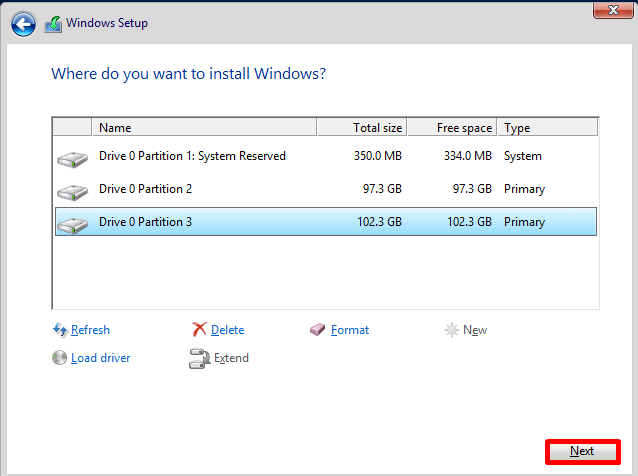638x476 pixels.
Task: Click the blank icon column header
Action: pos(72,128)
